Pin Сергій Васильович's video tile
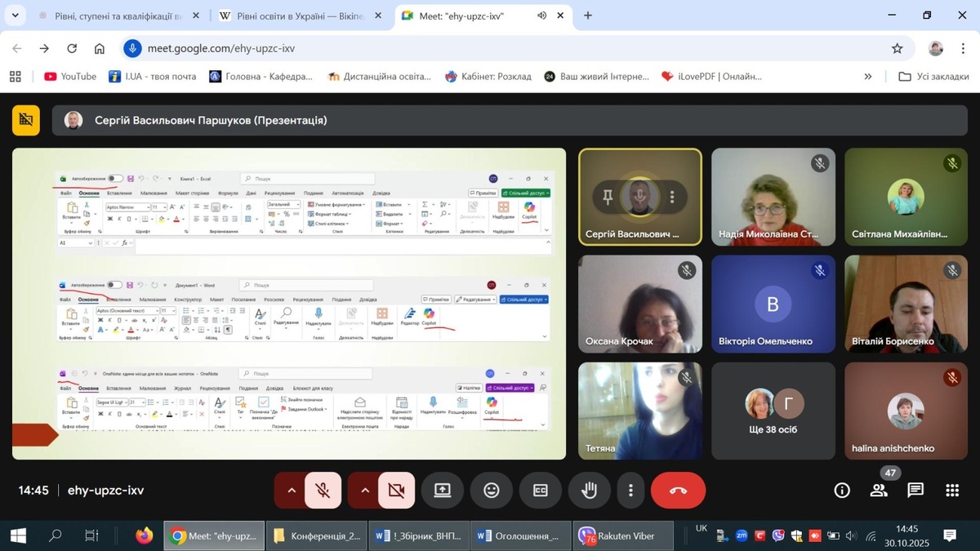Image resolution: width=980 pixels, height=551 pixels. tap(608, 197)
